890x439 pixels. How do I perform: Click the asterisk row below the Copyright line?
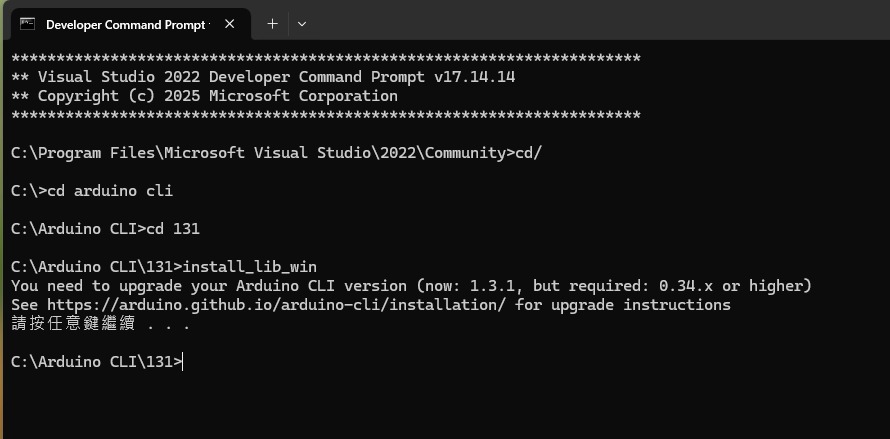tap(326, 115)
